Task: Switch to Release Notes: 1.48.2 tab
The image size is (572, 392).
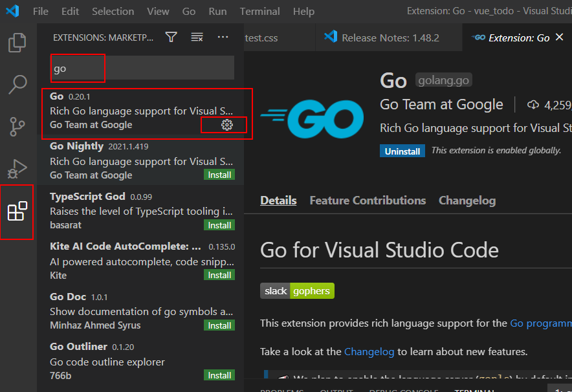Action: (x=389, y=38)
